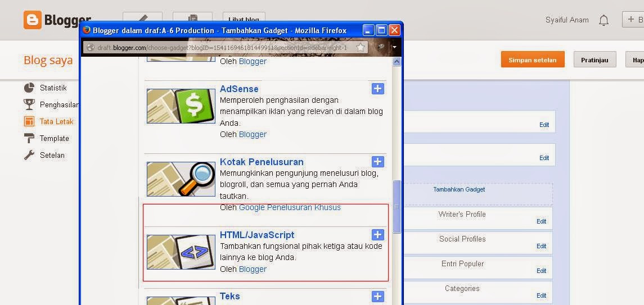The image size is (644, 305).
Task: Click the Kotak Penelusuran magnifier thumbnail
Action: 181,179
